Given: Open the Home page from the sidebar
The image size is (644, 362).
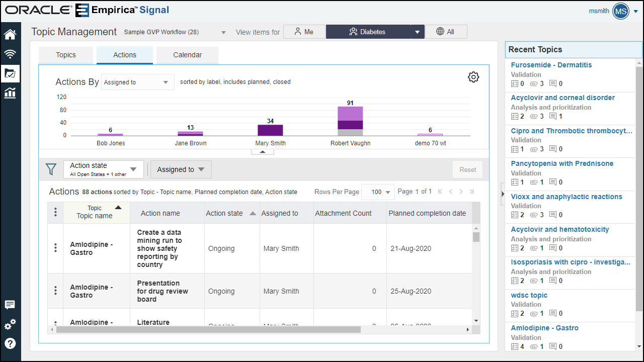Looking at the screenshot, I should tap(10, 34).
